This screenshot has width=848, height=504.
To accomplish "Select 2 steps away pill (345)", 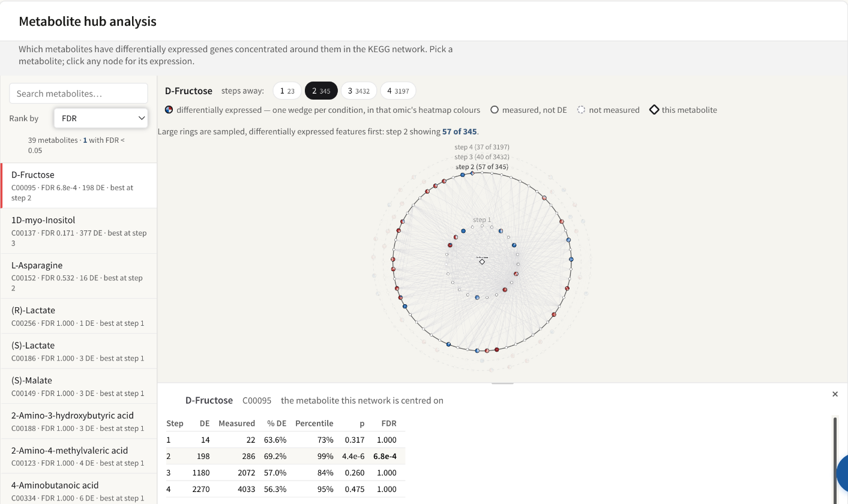I will (322, 91).
